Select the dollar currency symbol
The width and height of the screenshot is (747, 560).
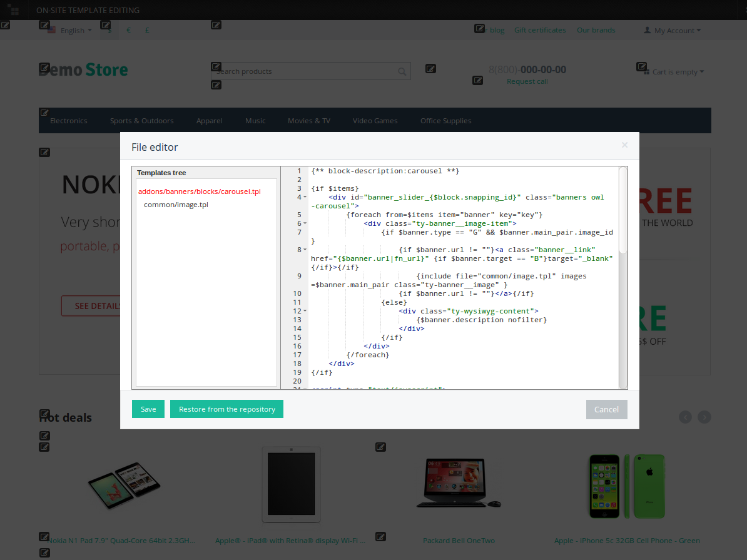click(x=110, y=30)
